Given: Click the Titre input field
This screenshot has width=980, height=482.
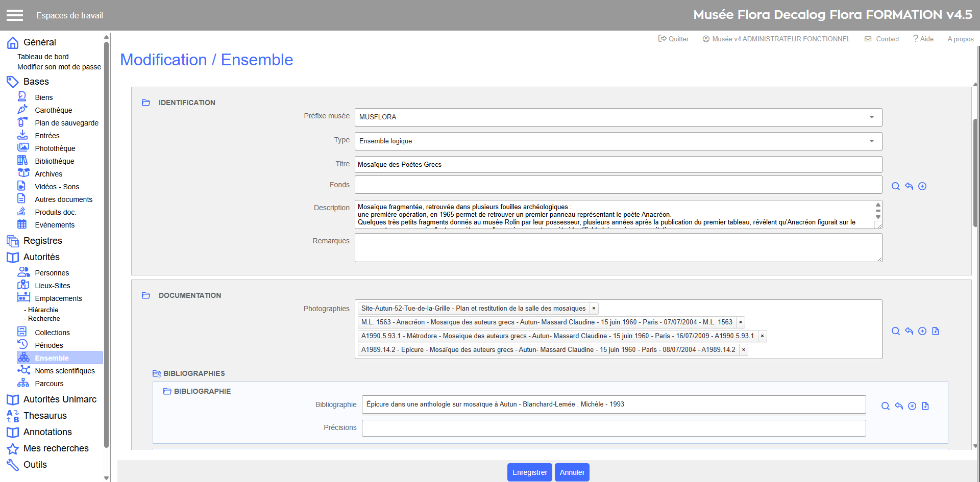Looking at the screenshot, I should (618, 164).
